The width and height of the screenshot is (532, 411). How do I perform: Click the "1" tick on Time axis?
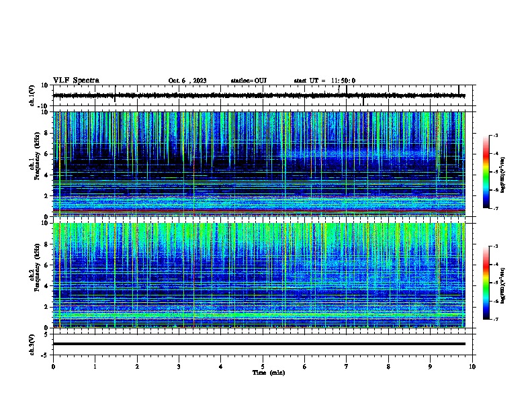coord(95,367)
